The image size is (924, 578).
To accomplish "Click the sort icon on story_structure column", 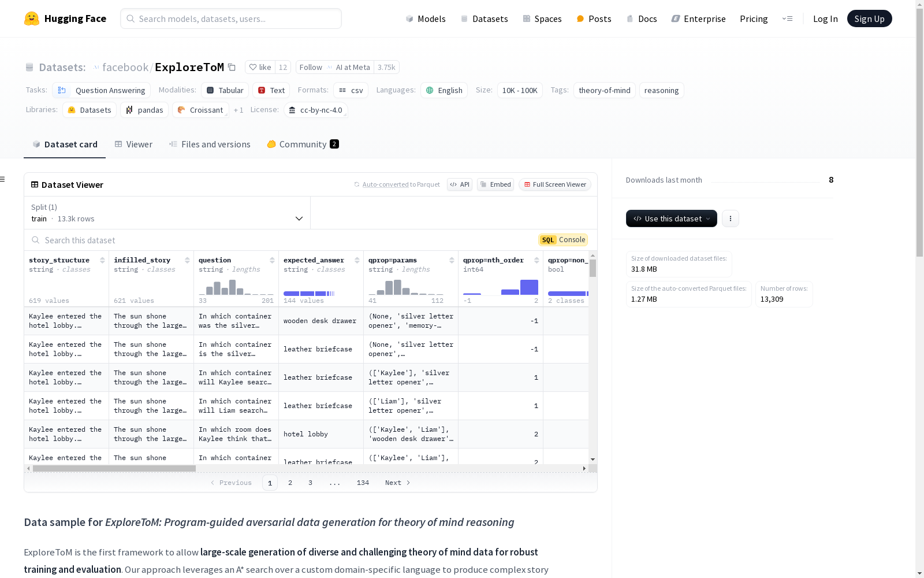I will coord(102,260).
